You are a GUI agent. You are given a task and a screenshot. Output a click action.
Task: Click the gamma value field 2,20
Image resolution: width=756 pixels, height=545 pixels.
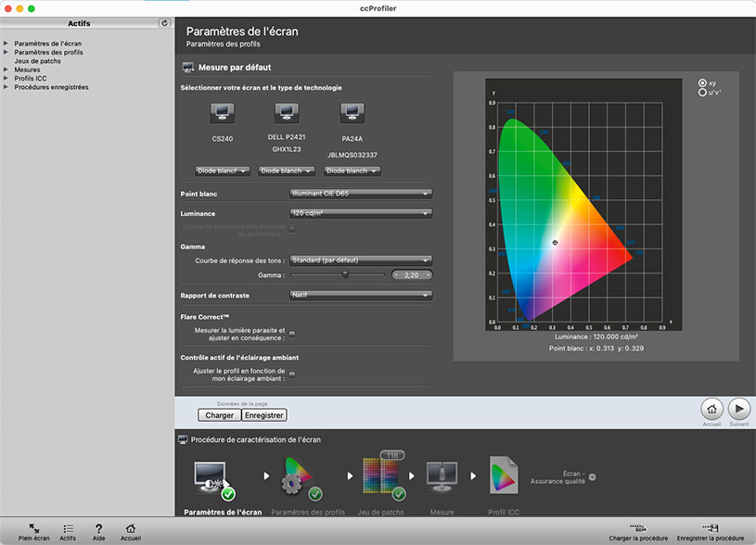(412, 275)
